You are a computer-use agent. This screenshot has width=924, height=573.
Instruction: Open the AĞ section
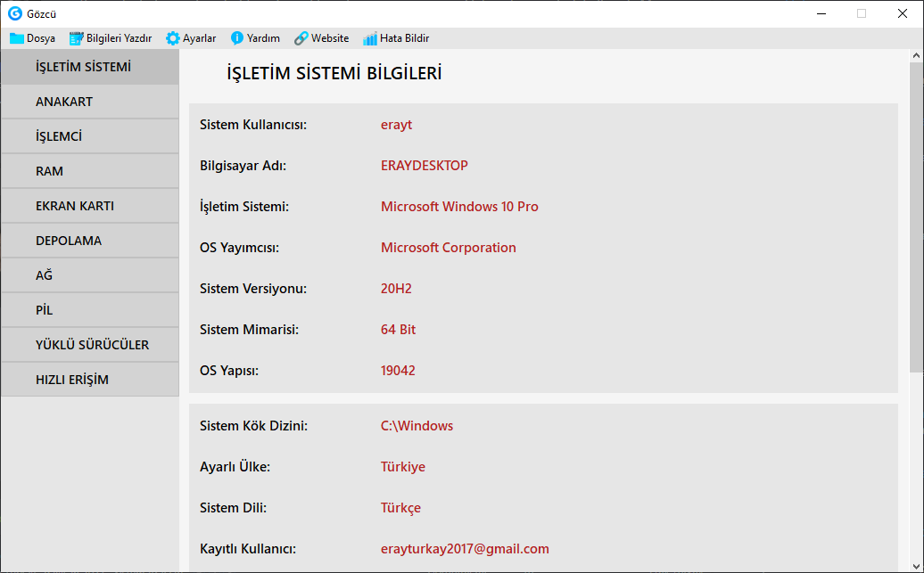[90, 275]
